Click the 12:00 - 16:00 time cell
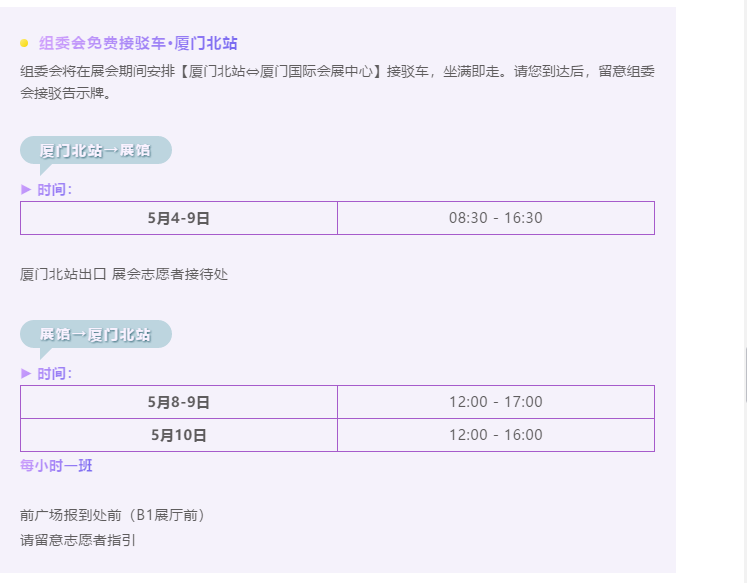The height and width of the screenshot is (583, 747). point(496,435)
